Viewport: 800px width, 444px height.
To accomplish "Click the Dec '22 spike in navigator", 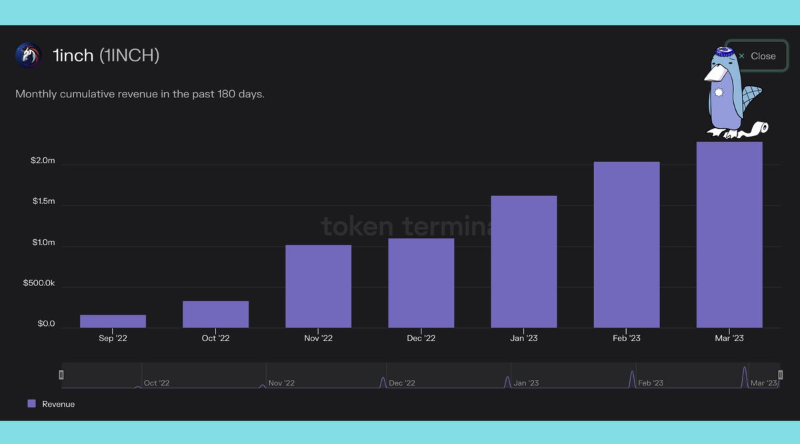I will coord(383,381).
